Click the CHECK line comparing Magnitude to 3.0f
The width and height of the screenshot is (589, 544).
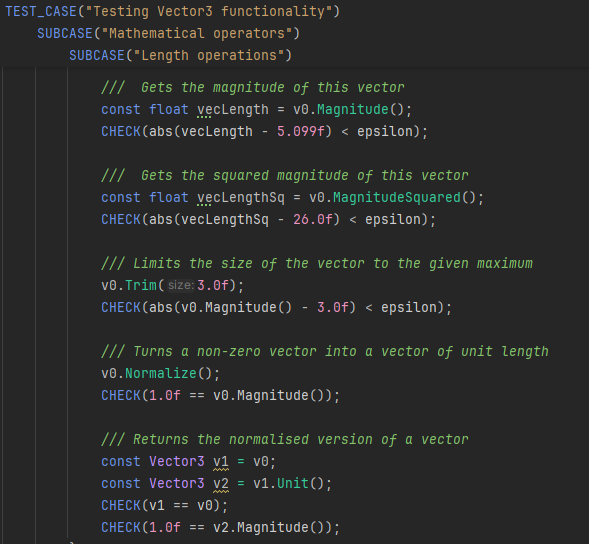(x=276, y=307)
